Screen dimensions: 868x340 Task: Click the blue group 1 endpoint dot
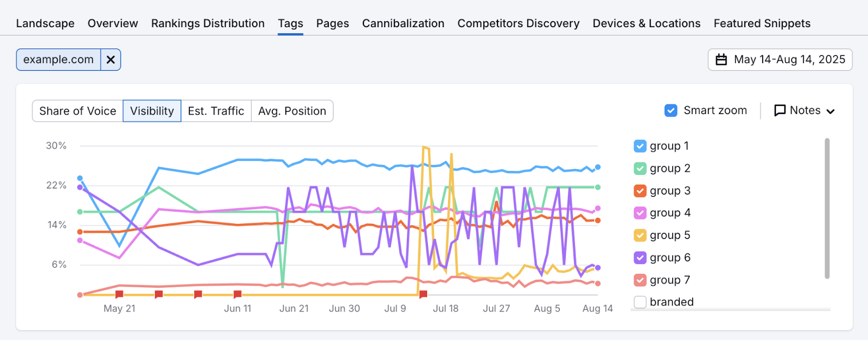point(598,167)
